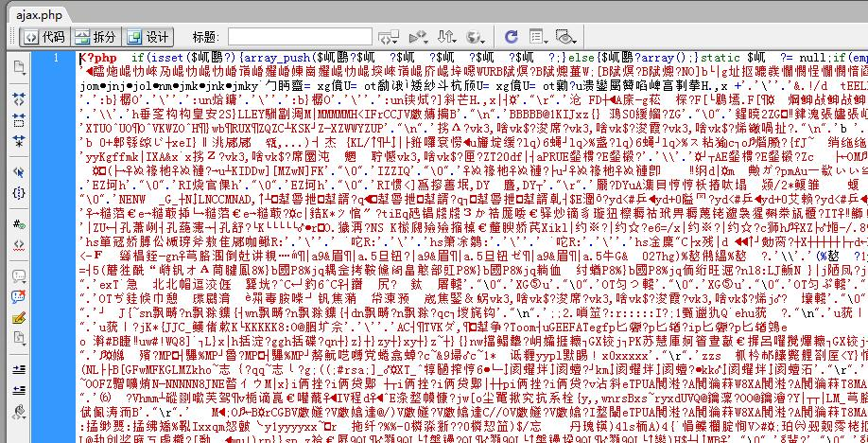Click the Expand All icon

click(19, 141)
